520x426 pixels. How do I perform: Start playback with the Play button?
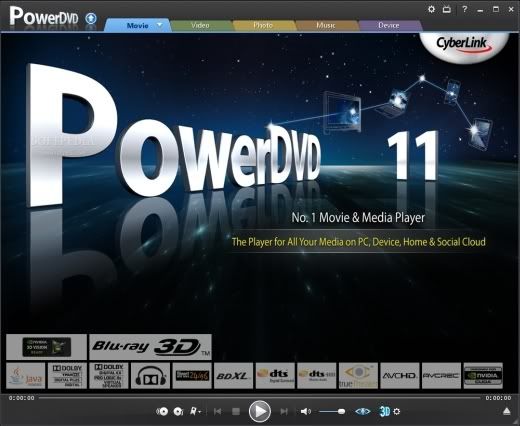coord(260,411)
